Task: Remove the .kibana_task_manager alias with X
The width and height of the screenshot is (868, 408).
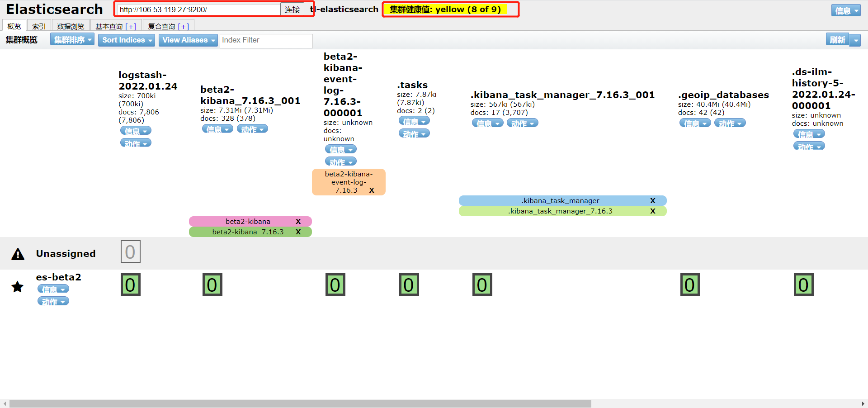Action: tap(652, 201)
